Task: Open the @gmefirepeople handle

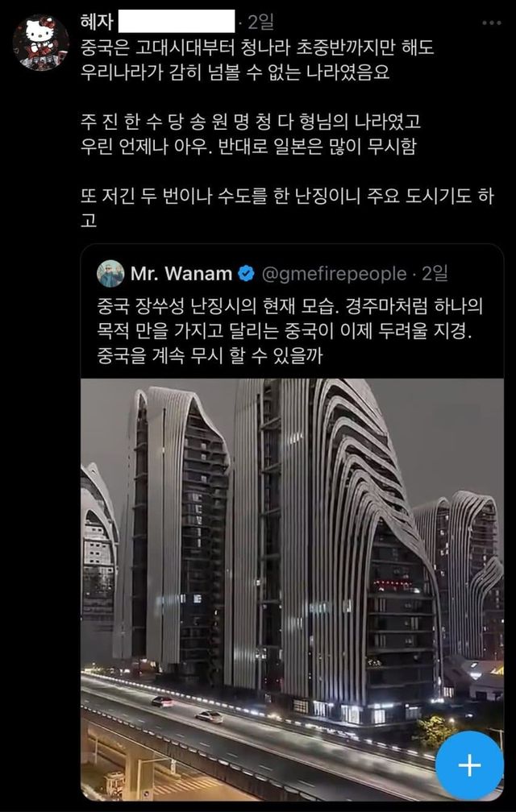Action: coord(334,274)
